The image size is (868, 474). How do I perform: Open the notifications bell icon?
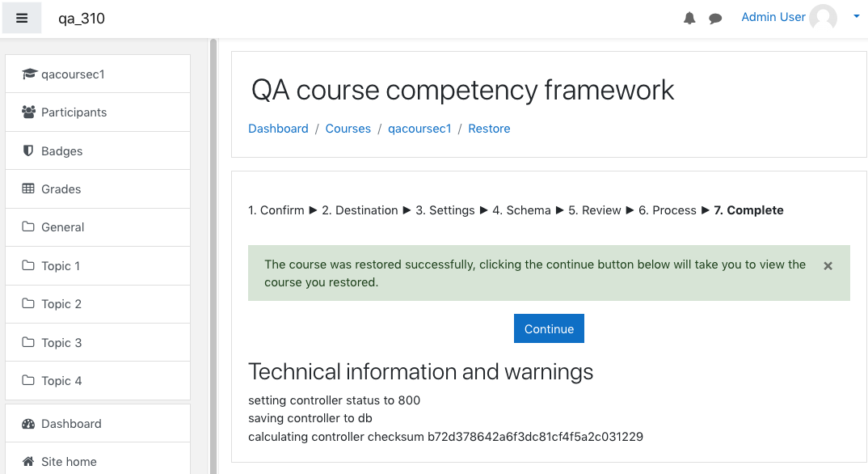click(689, 19)
